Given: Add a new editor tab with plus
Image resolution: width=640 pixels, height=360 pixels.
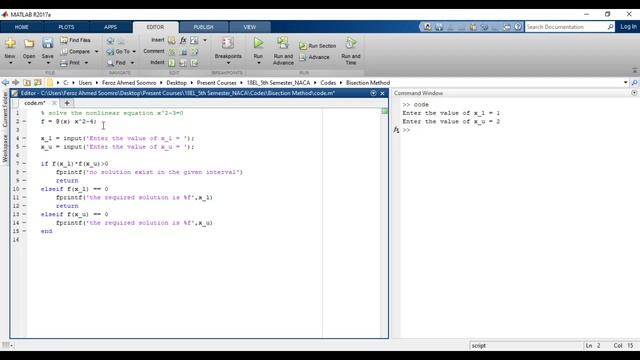Looking at the screenshot, I should (67, 103).
